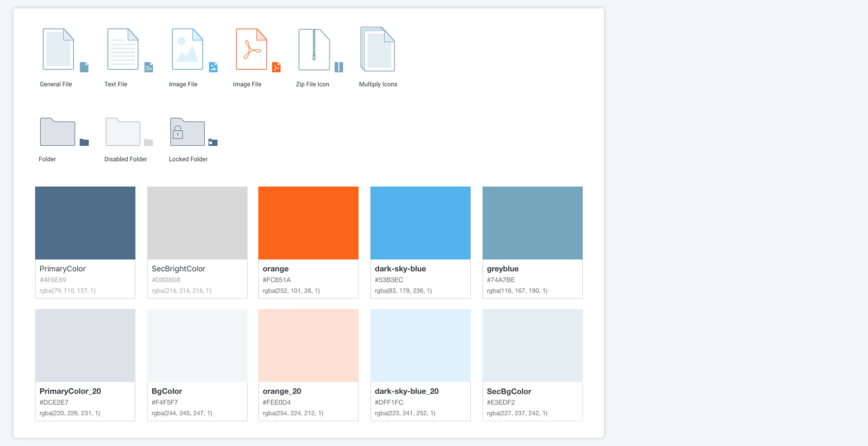Click the rgba(216, 216, 216, 1) text
The image size is (868, 446).
181,291
